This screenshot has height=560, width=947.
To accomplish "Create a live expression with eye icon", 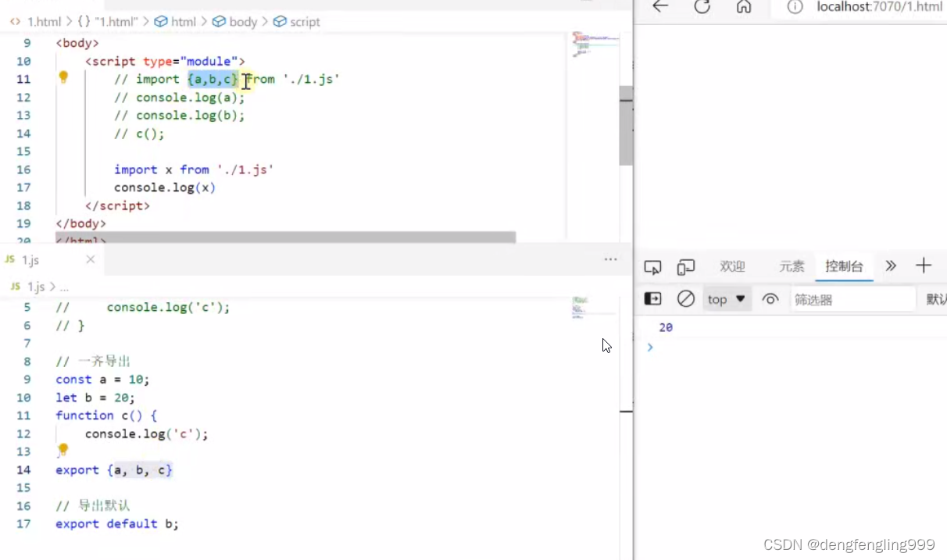I will click(770, 299).
